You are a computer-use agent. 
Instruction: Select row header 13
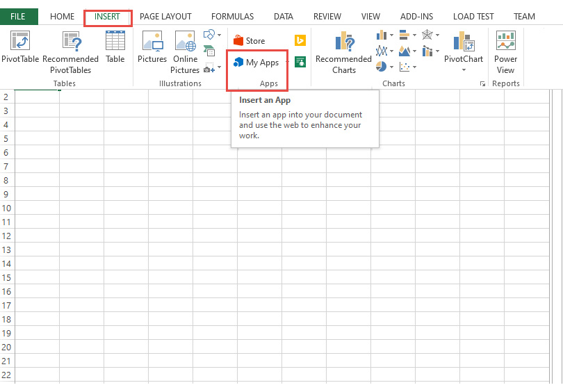click(6, 250)
